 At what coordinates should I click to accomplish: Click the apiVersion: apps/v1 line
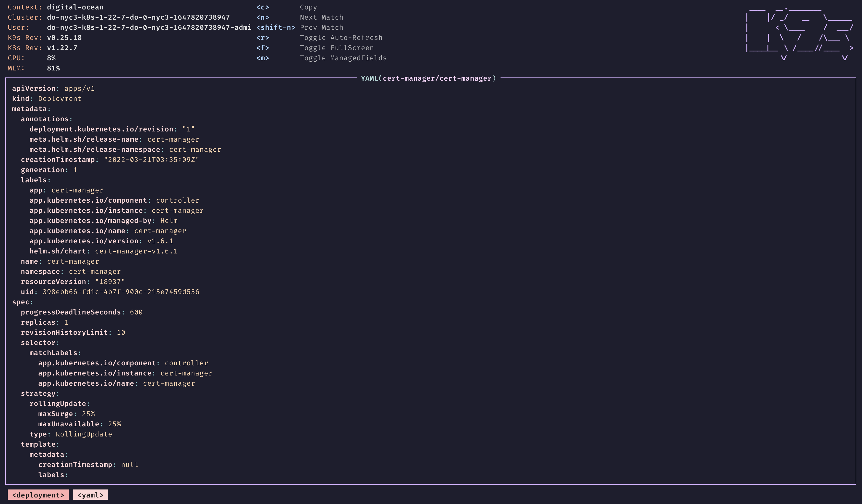53,89
